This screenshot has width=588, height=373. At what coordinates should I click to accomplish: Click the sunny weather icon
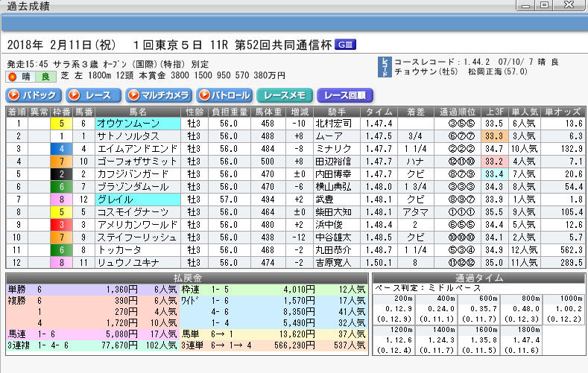13,77
